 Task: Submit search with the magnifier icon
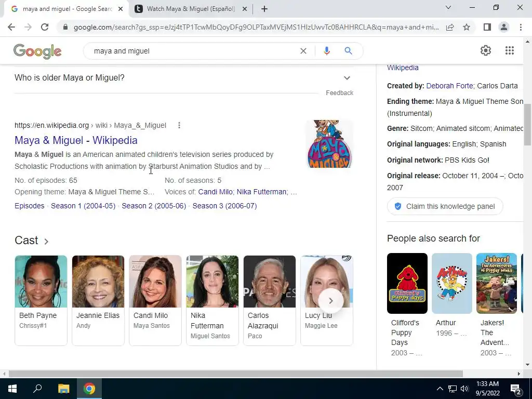point(348,51)
